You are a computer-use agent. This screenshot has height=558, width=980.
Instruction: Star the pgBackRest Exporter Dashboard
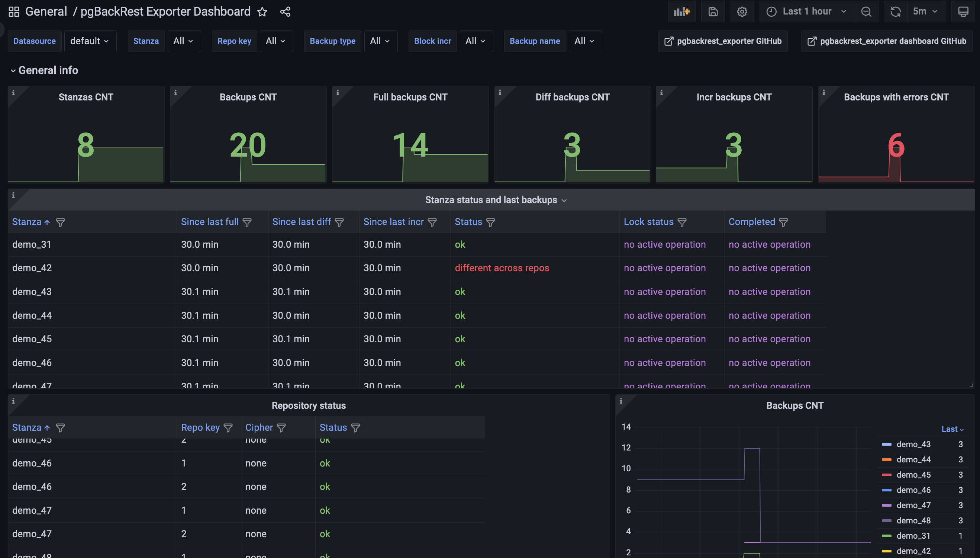pos(262,12)
